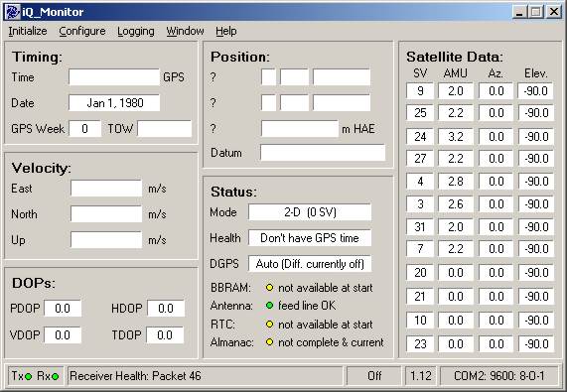Click the first latitude field in Position's top row
567x392 pixels.
click(x=269, y=77)
